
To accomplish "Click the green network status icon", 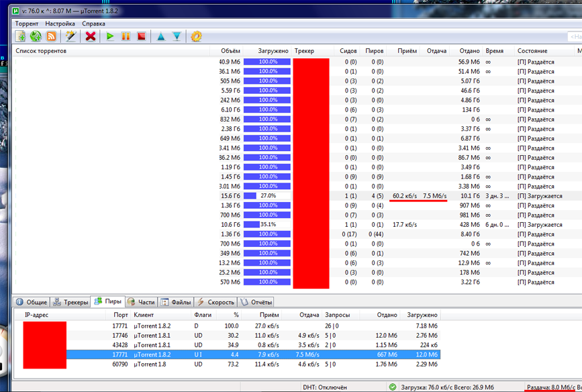I will point(392,387).
